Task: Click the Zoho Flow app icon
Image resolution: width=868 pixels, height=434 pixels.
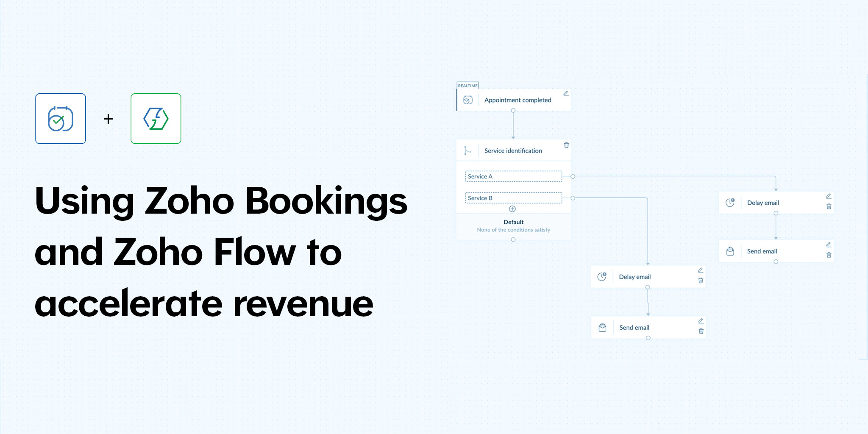Action: [x=156, y=119]
